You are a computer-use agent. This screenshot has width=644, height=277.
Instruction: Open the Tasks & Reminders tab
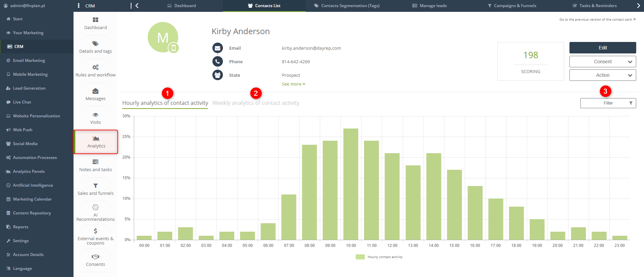595,6
